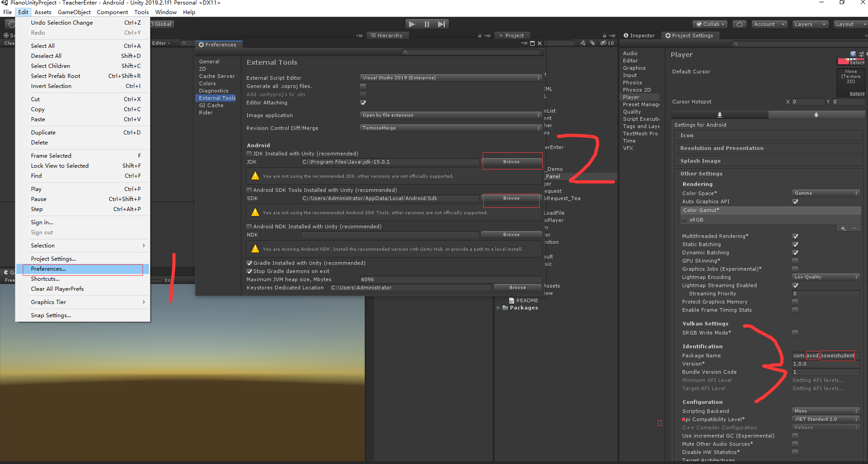Choose Preferences... from the Edit menu
Image resolution: width=868 pixels, height=464 pixels.
[82, 269]
